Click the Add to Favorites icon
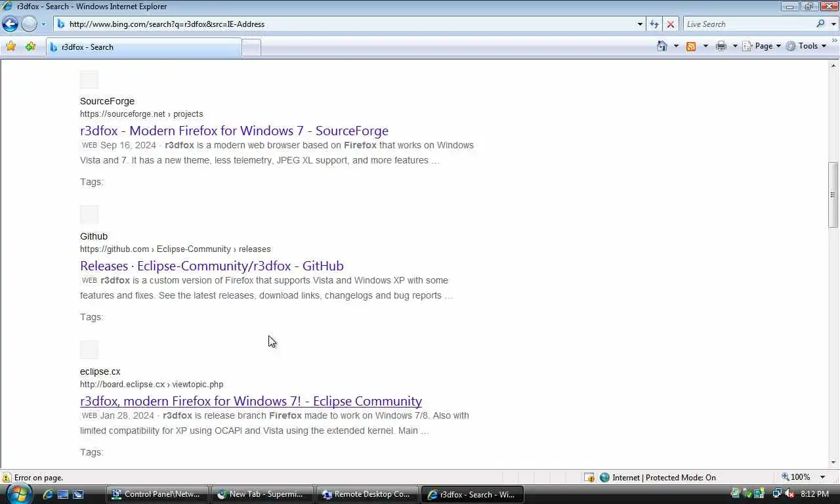The width and height of the screenshot is (840, 504). (x=30, y=47)
